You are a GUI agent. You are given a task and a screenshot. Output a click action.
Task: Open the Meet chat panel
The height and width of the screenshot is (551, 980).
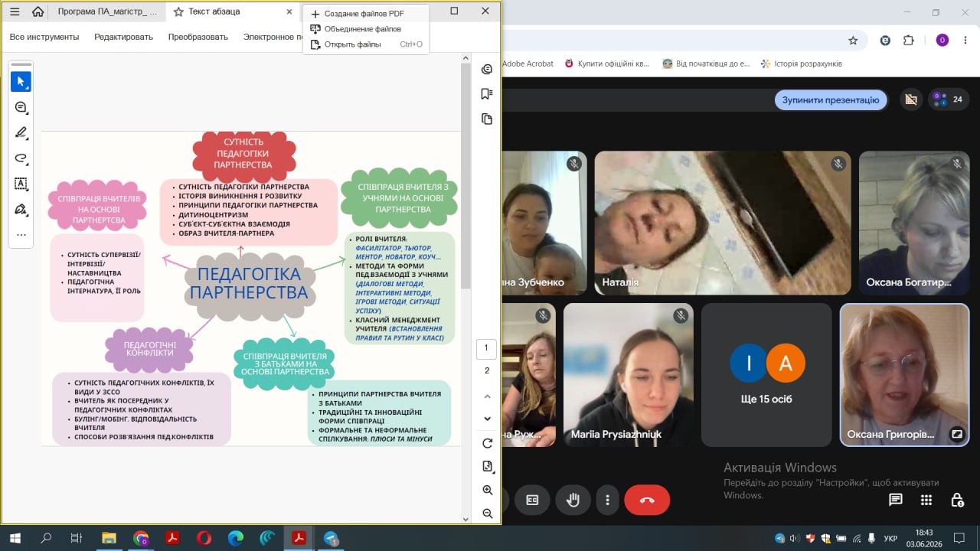pos(895,500)
